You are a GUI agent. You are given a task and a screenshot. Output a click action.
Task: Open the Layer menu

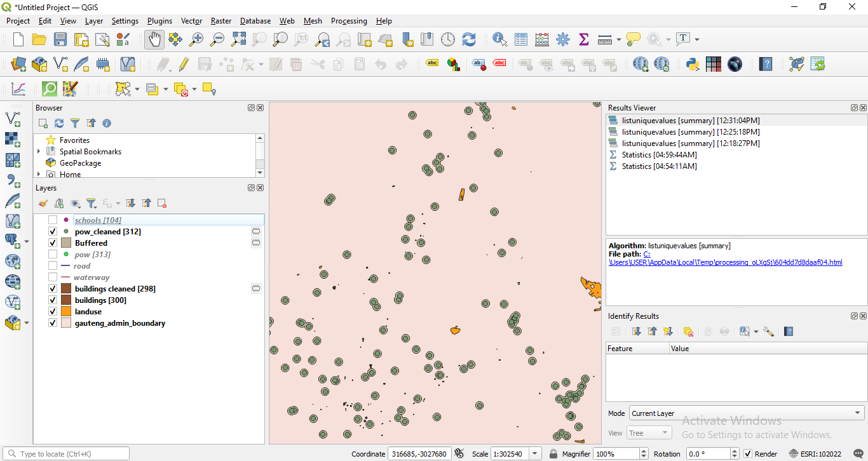click(94, 21)
